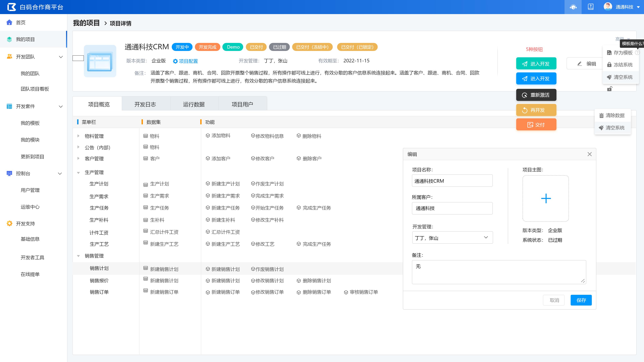This screenshot has width=644, height=362.
Task: Switch to the 运行数据 tab
Action: coord(193,104)
